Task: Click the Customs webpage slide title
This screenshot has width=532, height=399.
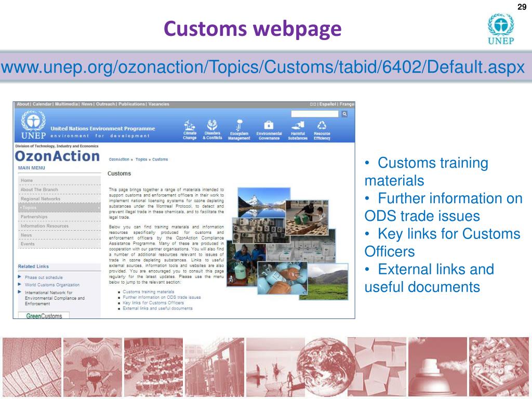Action: point(252,29)
